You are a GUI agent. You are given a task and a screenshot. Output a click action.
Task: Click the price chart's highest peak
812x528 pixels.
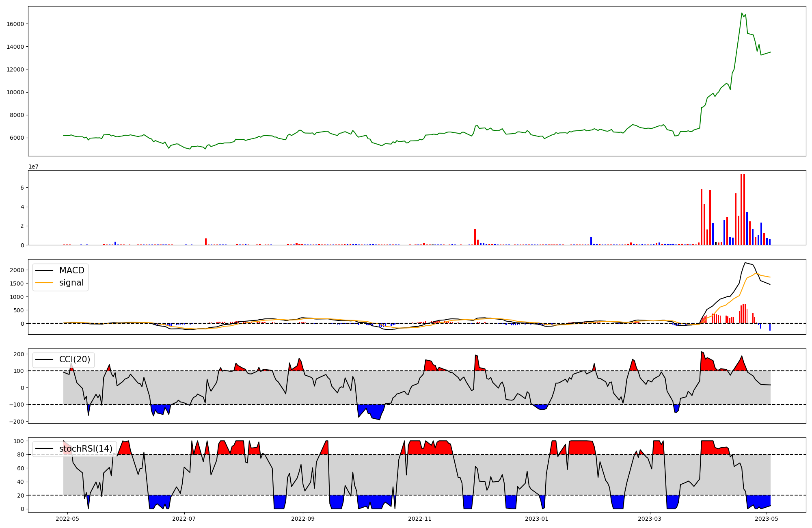[742, 13]
